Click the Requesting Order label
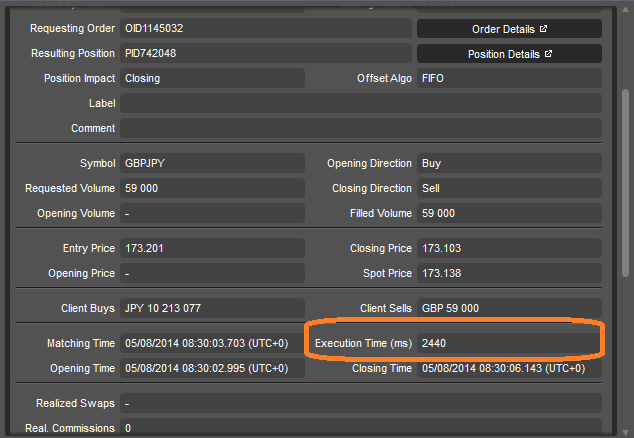Viewport: 634px width, 438px height. 72,28
